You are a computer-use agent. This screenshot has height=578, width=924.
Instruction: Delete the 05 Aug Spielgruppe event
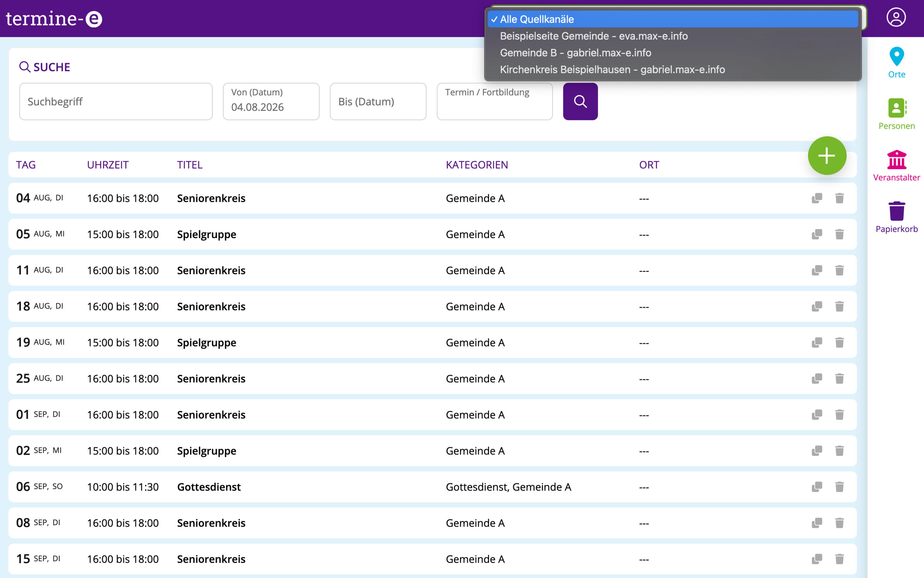pos(839,234)
